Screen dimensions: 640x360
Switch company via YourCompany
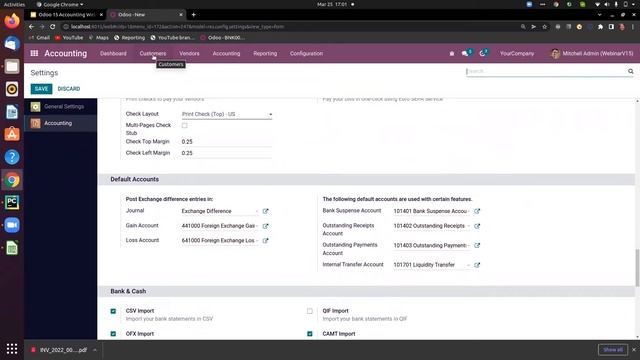pyautogui.click(x=517, y=53)
